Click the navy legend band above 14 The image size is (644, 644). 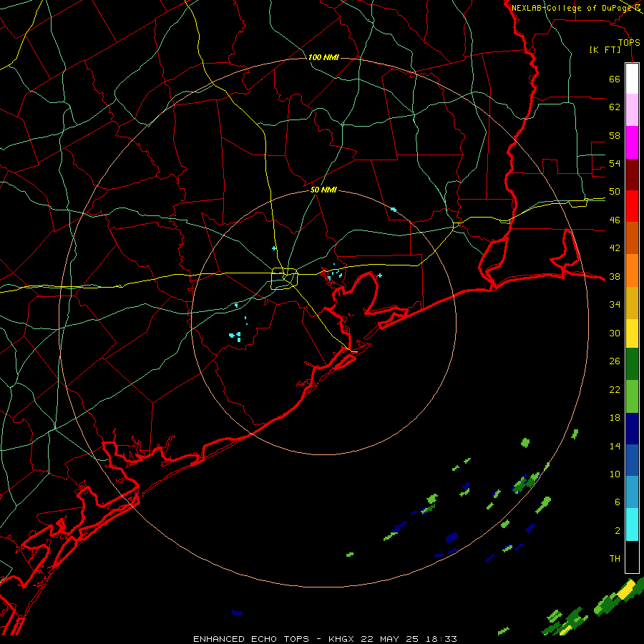pos(632,429)
